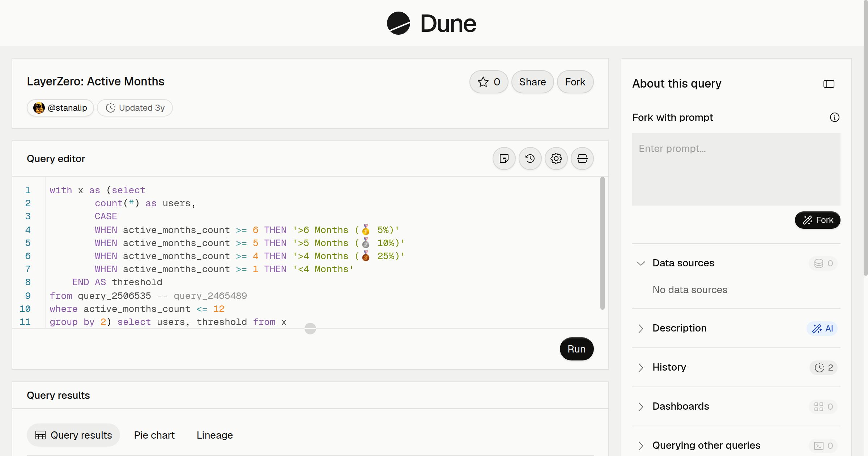
Task: Open query editor settings gear
Action: pos(556,159)
